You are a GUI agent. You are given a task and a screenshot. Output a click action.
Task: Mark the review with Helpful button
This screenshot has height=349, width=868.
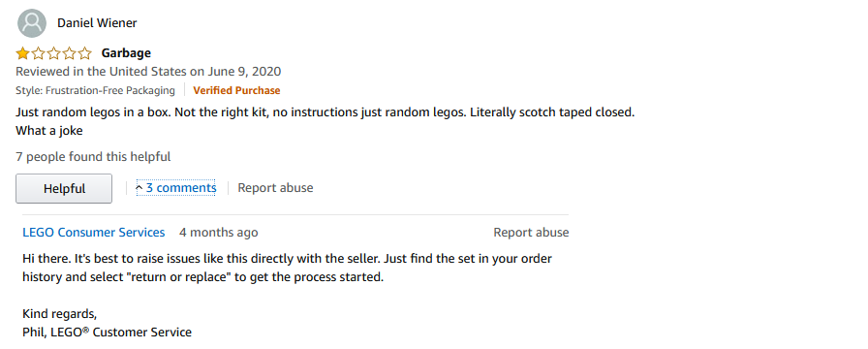[64, 188]
